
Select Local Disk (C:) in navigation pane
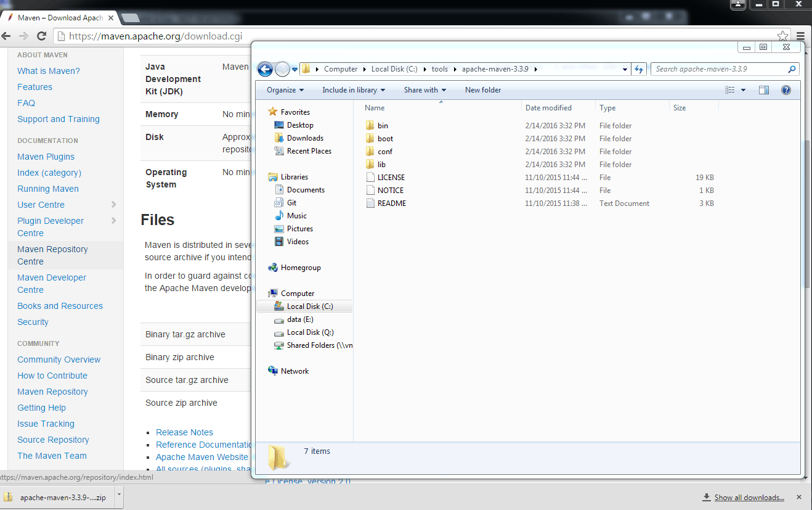point(304,306)
